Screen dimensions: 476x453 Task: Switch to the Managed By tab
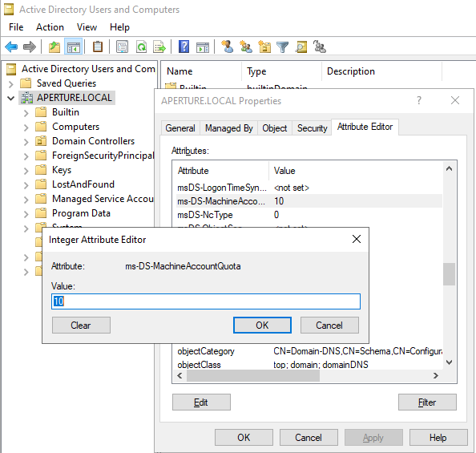click(x=229, y=128)
